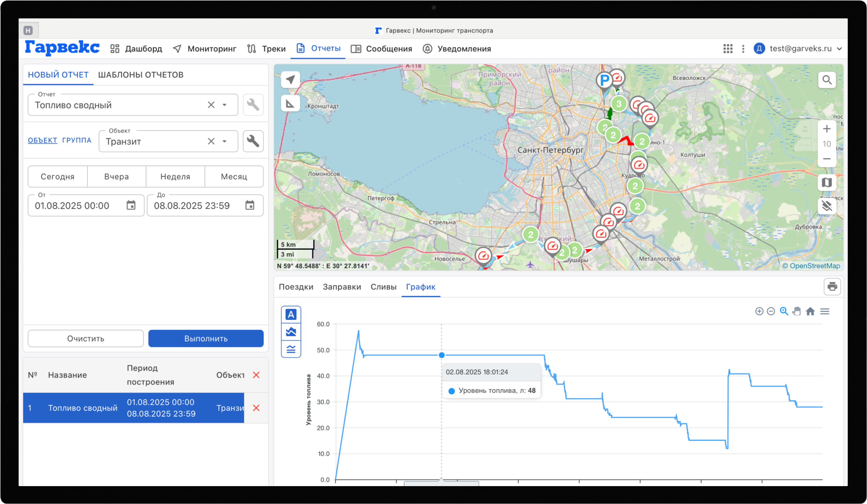The image size is (867, 504).
Task: Open the map layers selector icon
Action: 827,182
